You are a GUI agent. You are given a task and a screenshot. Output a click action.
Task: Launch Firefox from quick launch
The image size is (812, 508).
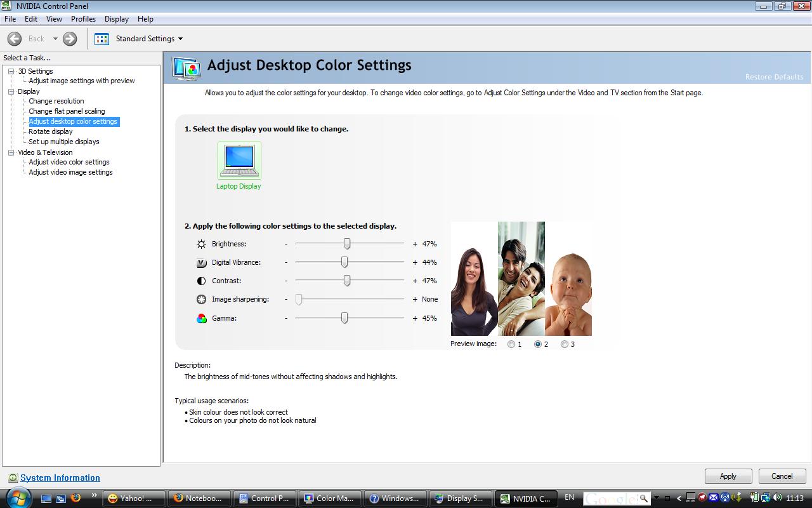pos(75,498)
